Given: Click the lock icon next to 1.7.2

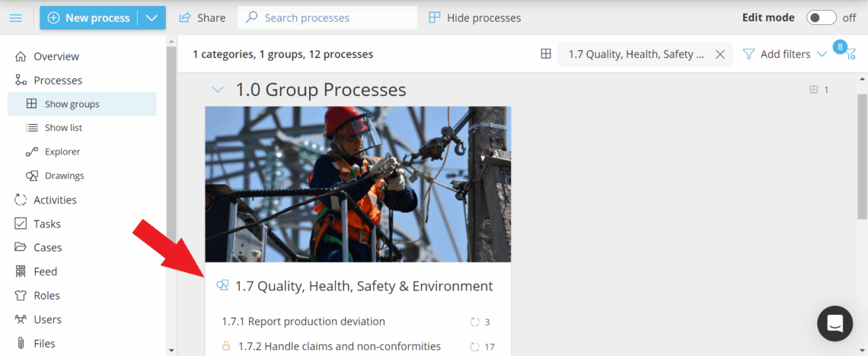Looking at the screenshot, I should point(225,346).
